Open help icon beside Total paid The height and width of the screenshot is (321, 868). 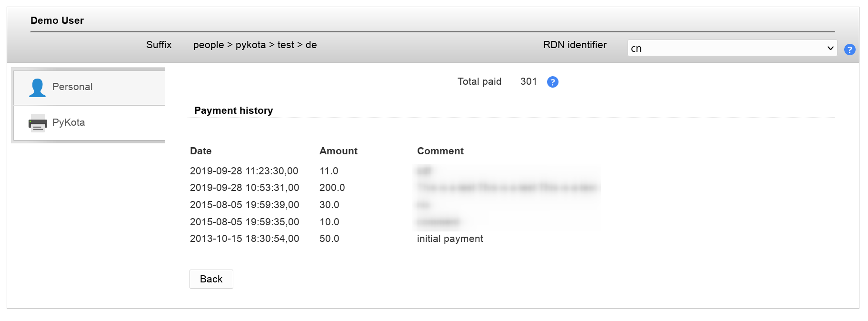552,82
